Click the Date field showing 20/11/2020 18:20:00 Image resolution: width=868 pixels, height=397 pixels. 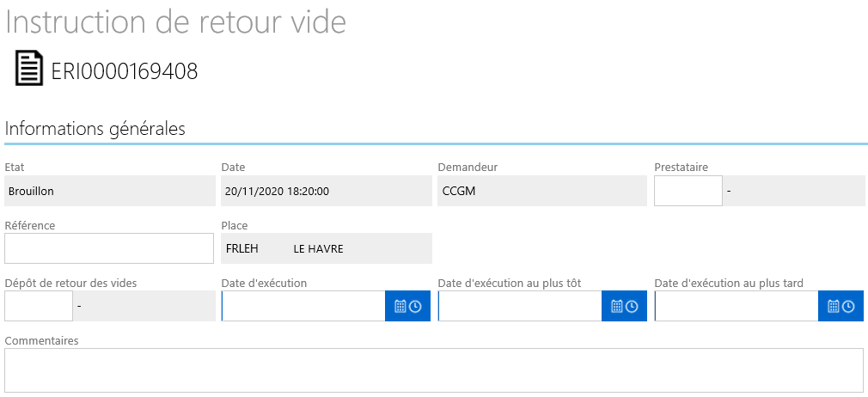[x=327, y=191]
